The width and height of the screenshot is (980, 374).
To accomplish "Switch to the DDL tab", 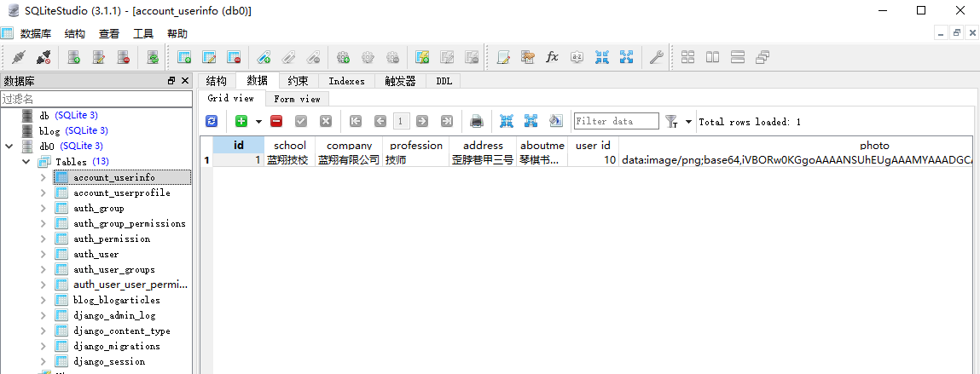I will pos(444,81).
